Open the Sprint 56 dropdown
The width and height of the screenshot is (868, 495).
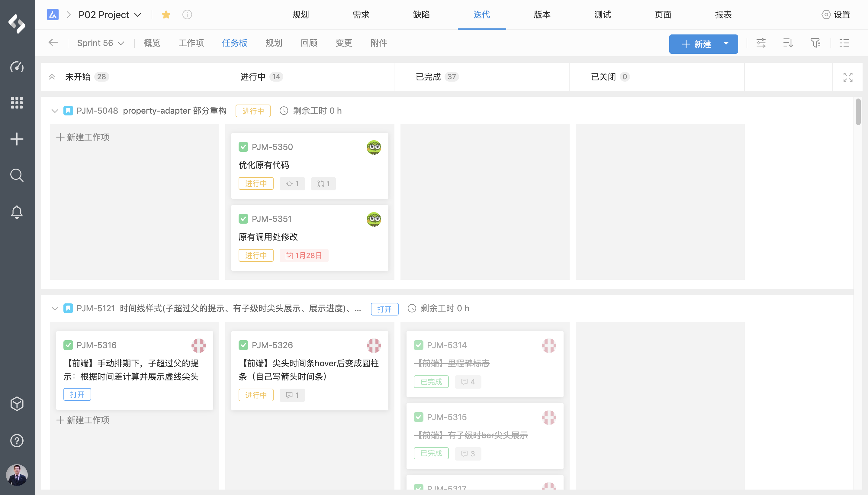tap(101, 43)
